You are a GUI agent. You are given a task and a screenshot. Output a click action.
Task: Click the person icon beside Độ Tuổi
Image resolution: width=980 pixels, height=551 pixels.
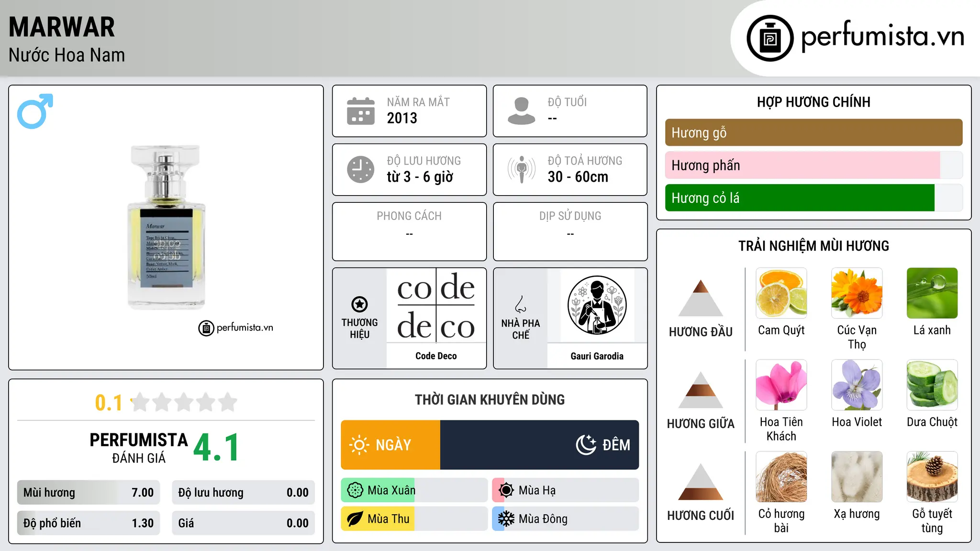(x=521, y=111)
